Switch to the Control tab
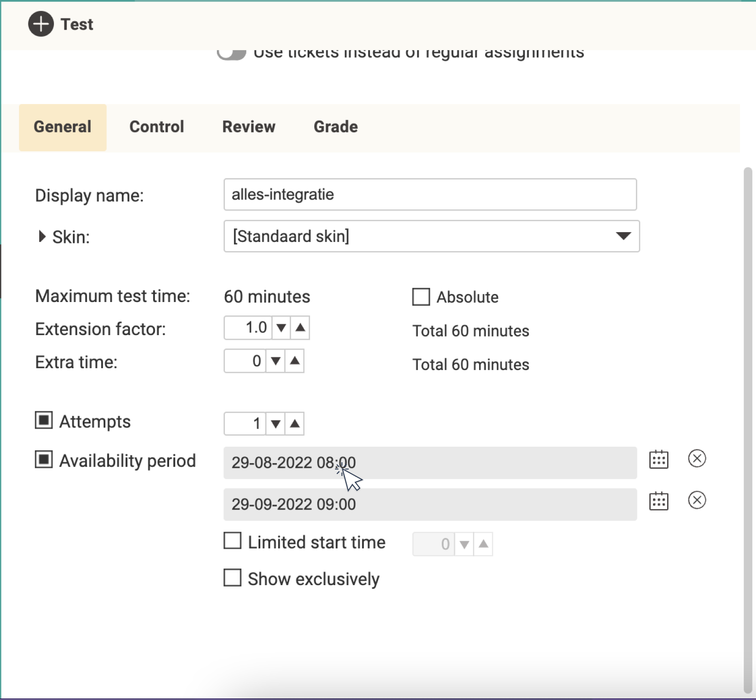Viewport: 756px width, 700px height. coord(157,127)
